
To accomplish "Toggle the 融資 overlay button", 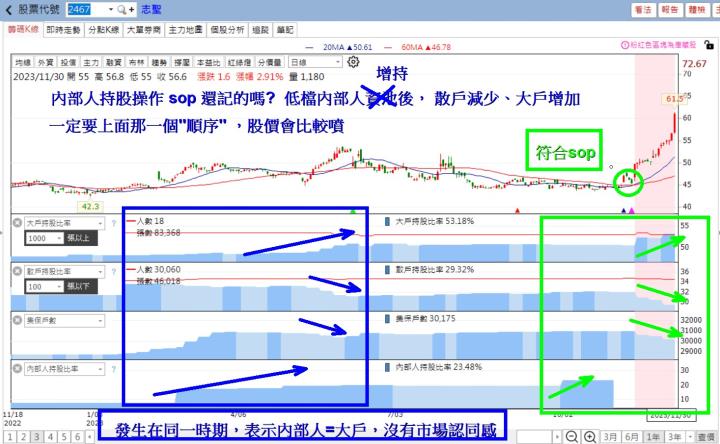I will (113, 62).
